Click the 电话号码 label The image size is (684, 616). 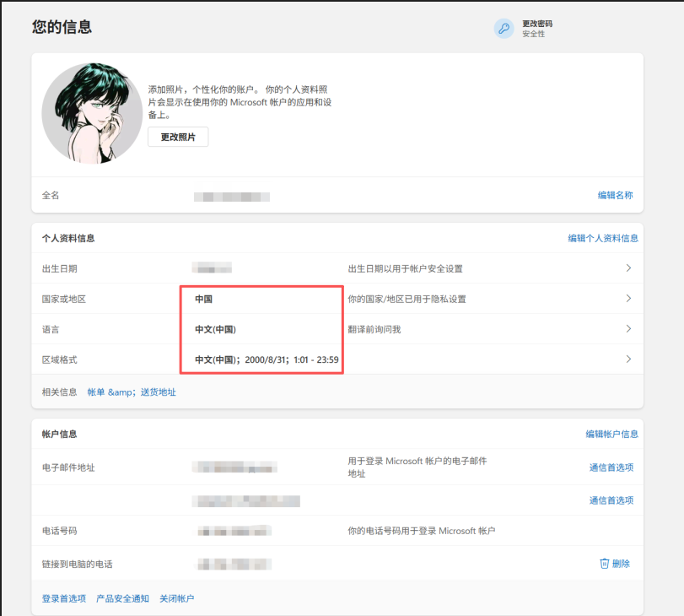pyautogui.click(x=59, y=531)
